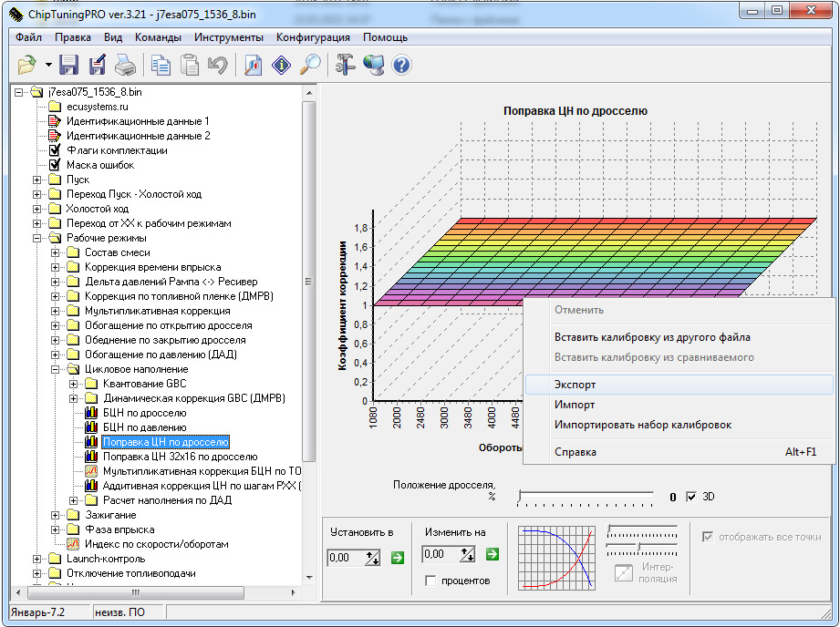Click the magnifying glass search icon
The height and width of the screenshot is (627, 840).
(311, 65)
